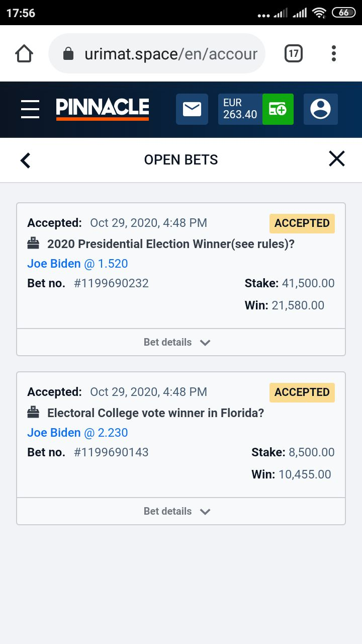Click the green deposit funds icon
This screenshot has width=362, height=644.
278,109
